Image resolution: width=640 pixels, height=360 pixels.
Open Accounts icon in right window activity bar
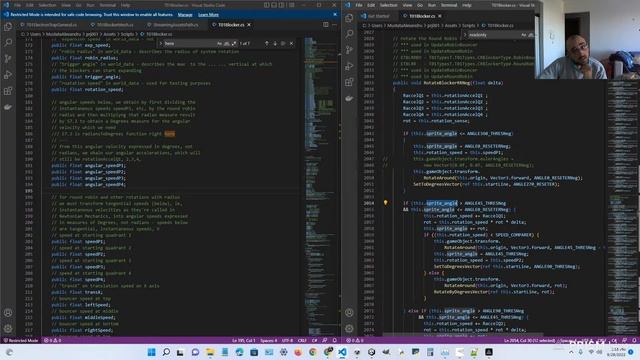point(349,313)
